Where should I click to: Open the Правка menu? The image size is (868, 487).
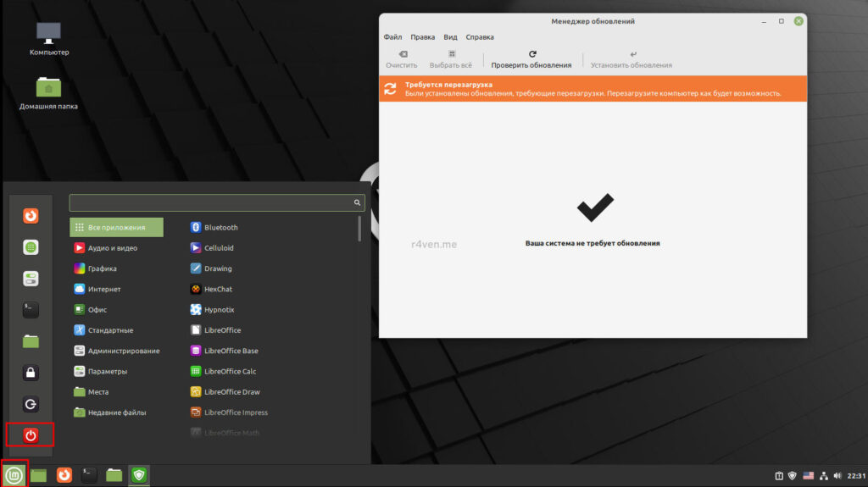[x=422, y=37]
